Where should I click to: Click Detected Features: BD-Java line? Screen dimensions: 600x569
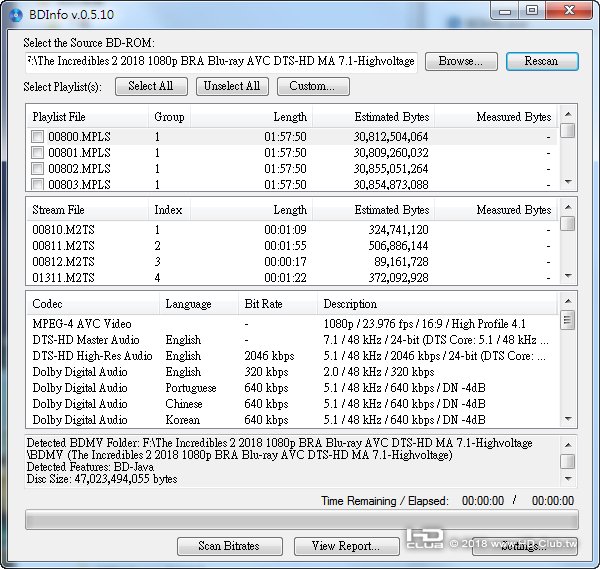(90, 467)
